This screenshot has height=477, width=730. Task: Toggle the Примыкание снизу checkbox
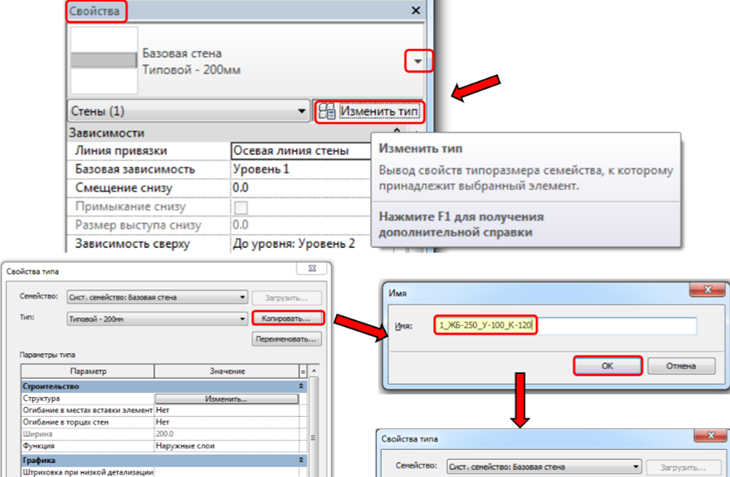pos(241,207)
